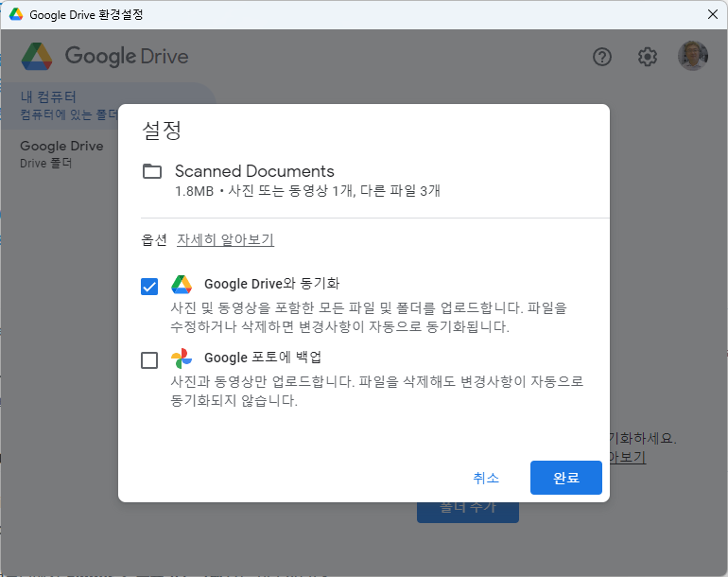Open the settings gear icon
The image size is (728, 577).
click(647, 57)
